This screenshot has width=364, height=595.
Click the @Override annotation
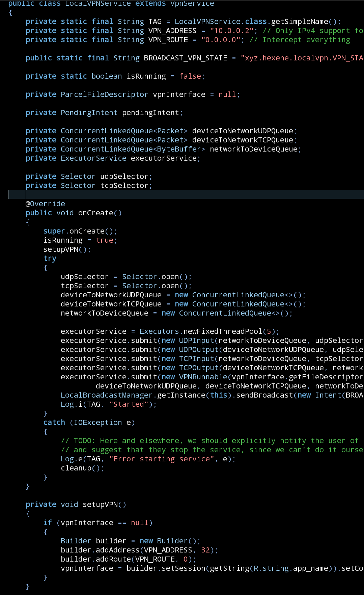coord(45,204)
